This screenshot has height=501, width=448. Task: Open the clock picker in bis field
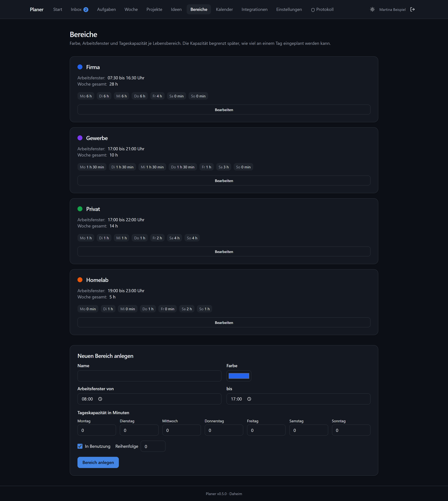[x=249, y=399]
